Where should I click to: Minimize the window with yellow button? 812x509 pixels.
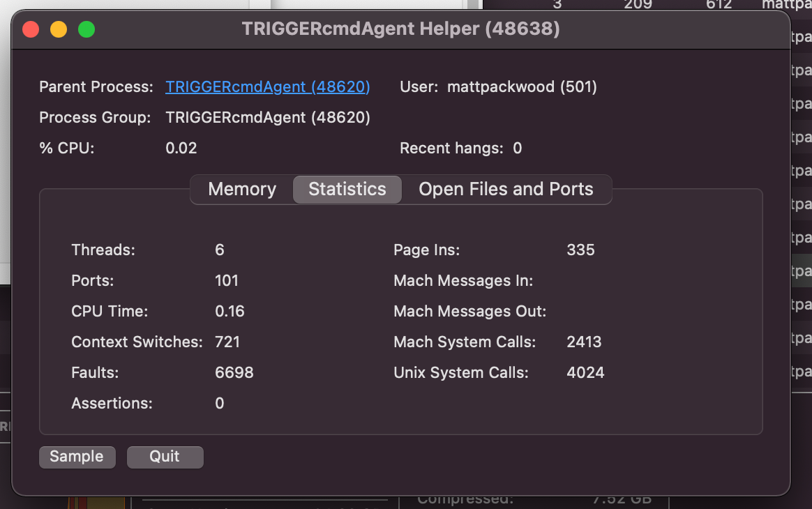[59, 29]
